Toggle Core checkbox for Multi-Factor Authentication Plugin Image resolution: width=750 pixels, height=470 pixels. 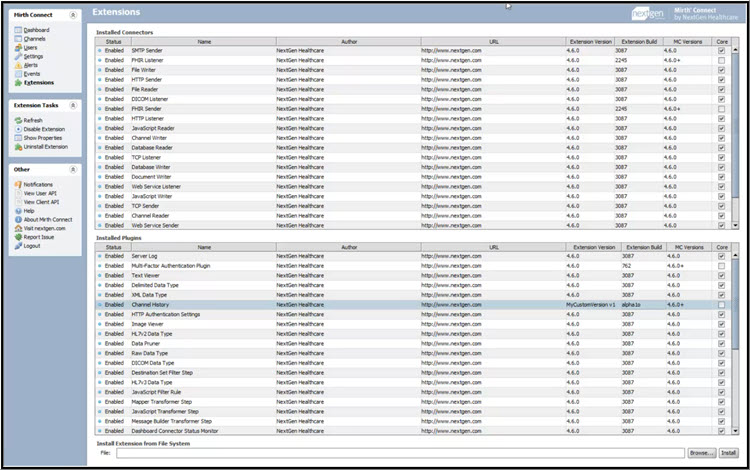pos(721,266)
